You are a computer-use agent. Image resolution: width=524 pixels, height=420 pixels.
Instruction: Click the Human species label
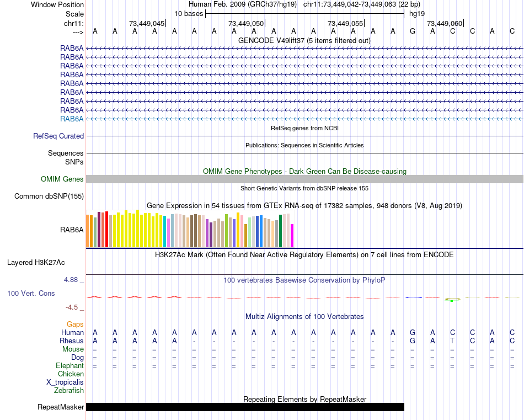72,332
